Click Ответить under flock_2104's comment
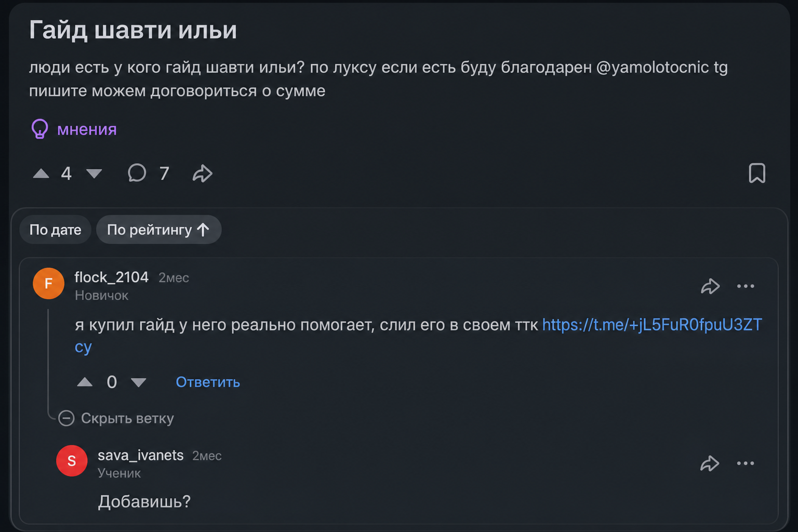Image resolution: width=798 pixels, height=532 pixels. point(208,382)
